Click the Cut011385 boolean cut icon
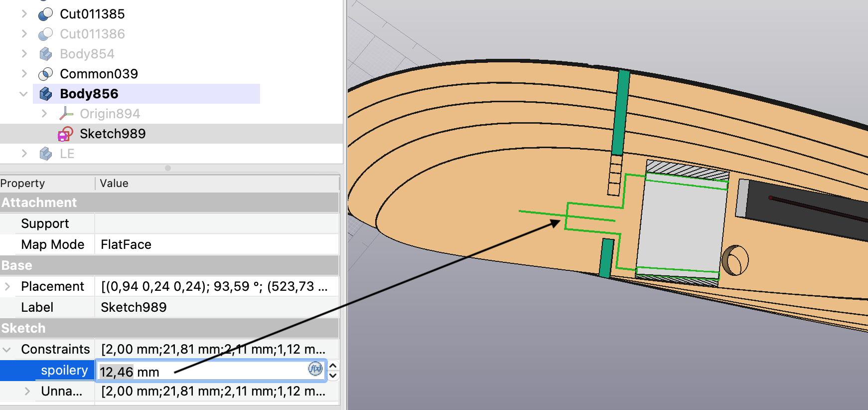This screenshot has width=868, height=410. pos(45,14)
